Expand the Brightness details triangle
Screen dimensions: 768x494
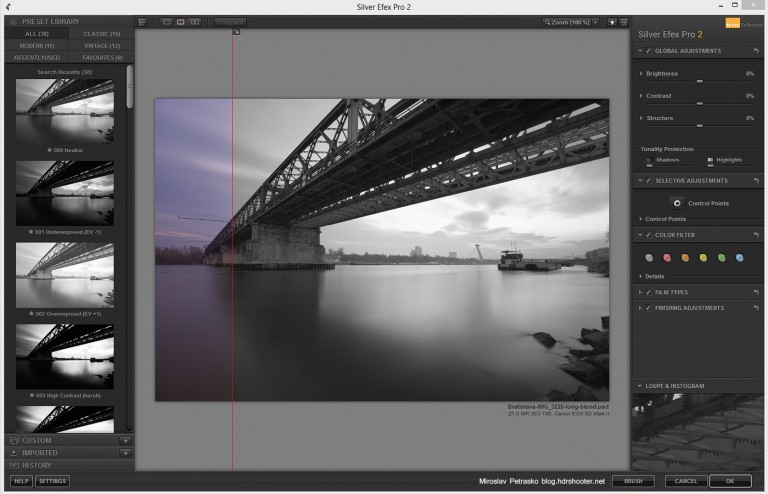641,73
